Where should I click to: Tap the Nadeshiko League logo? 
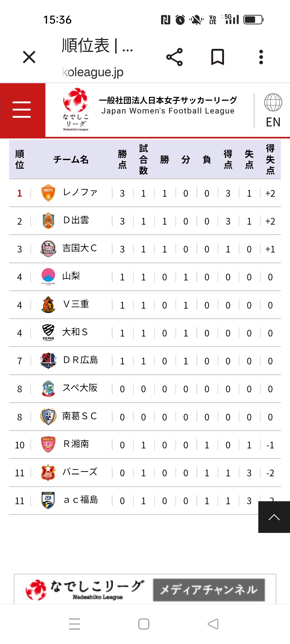(75, 109)
